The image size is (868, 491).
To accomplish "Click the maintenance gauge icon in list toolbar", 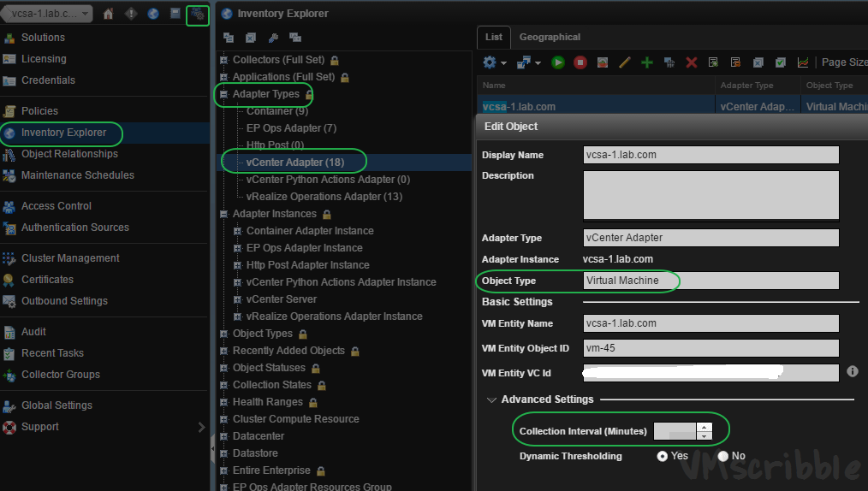I will [x=603, y=62].
